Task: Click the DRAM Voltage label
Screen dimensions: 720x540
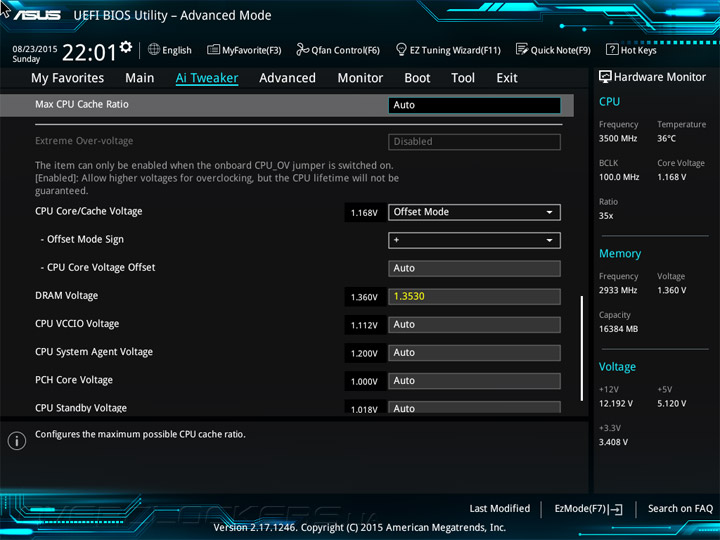Action: [x=67, y=296]
